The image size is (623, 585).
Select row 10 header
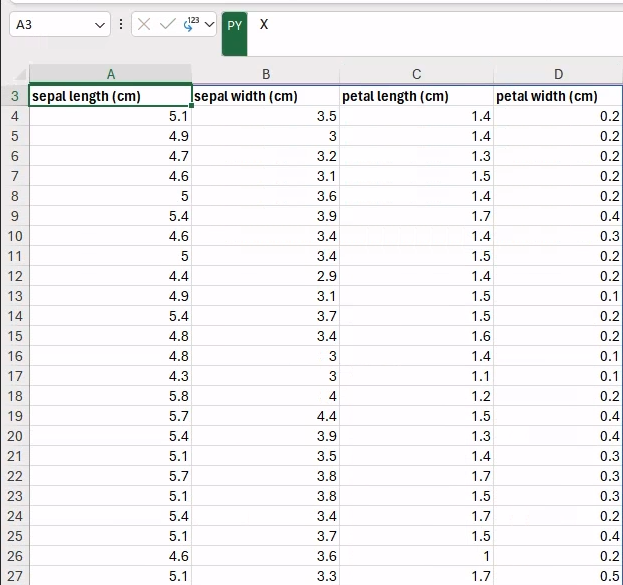tap(15, 236)
